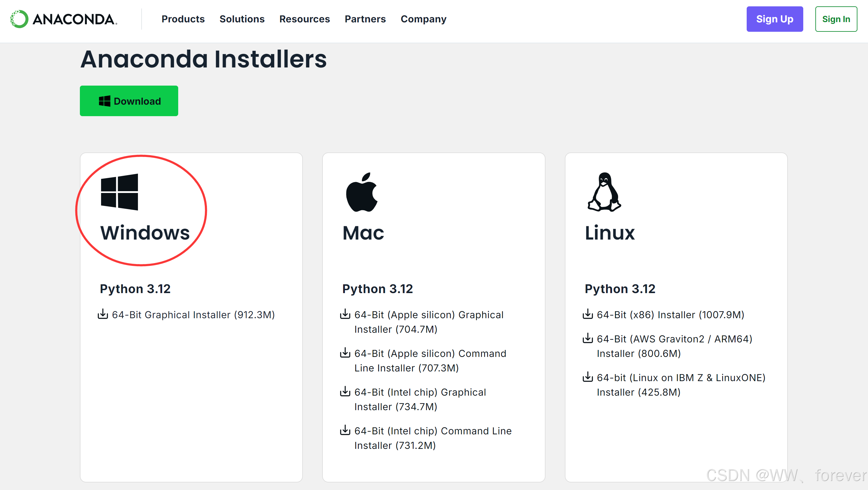
Task: Click download icon beside Windows Graphical Installer
Action: (103, 314)
